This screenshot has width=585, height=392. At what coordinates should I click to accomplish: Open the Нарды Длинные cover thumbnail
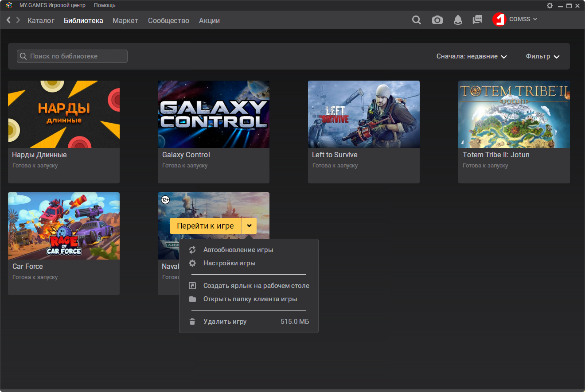(x=64, y=114)
